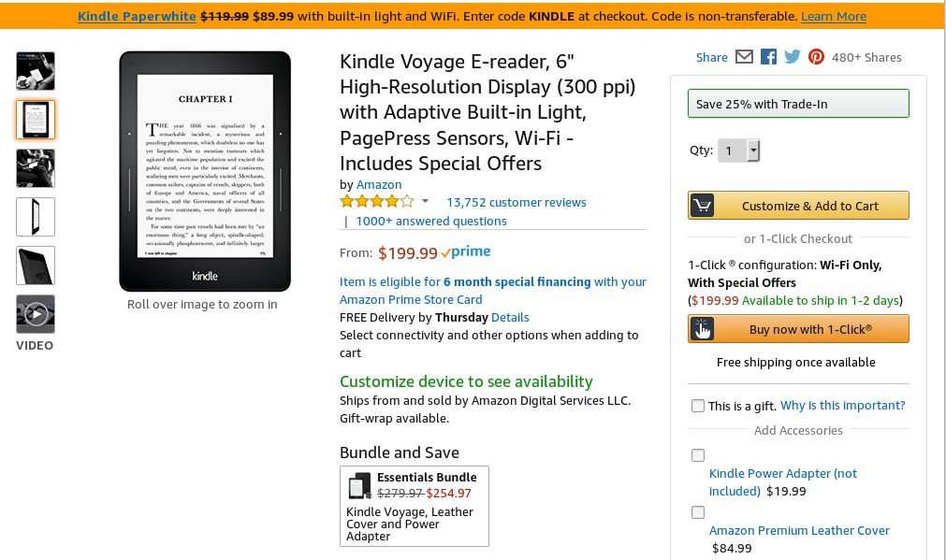Viewport: 946px width, 560px height.
Task: Check the 'This is a gift' box
Action: (x=697, y=406)
